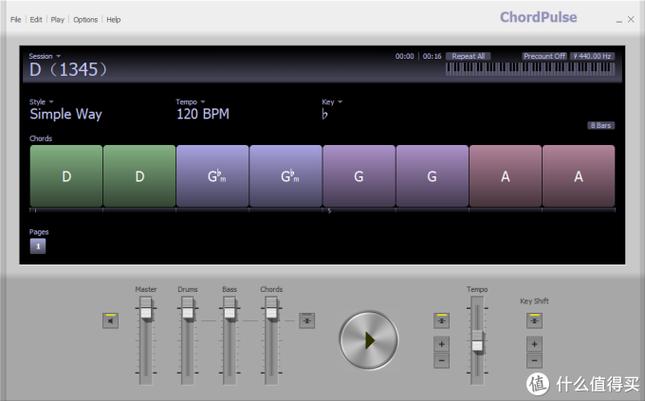The width and height of the screenshot is (645, 401).
Task: Click the Simple Way style name
Action: coord(66,114)
